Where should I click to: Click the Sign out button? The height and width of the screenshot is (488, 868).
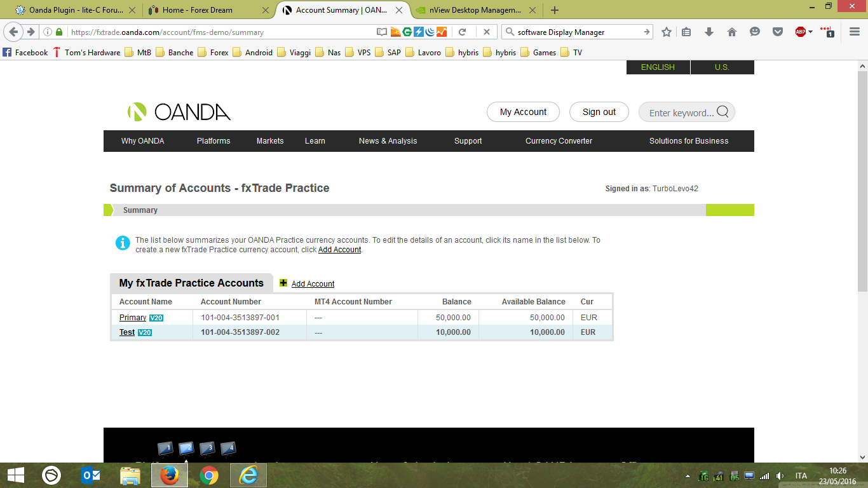599,112
